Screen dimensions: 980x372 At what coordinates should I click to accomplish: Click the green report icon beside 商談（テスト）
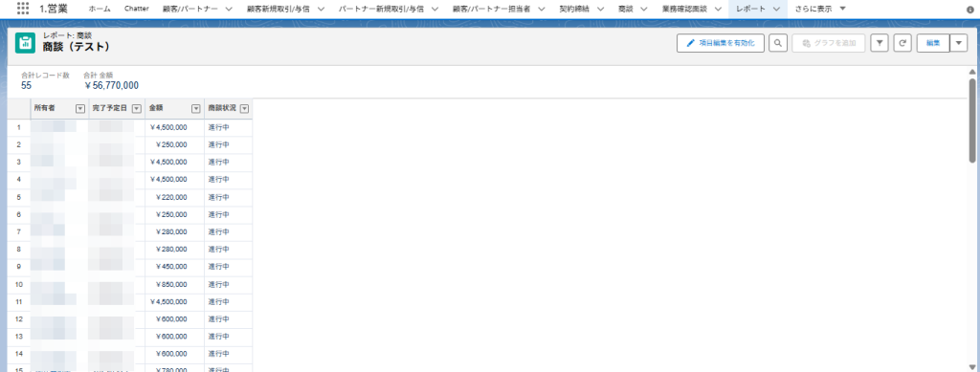pyautogui.click(x=25, y=42)
